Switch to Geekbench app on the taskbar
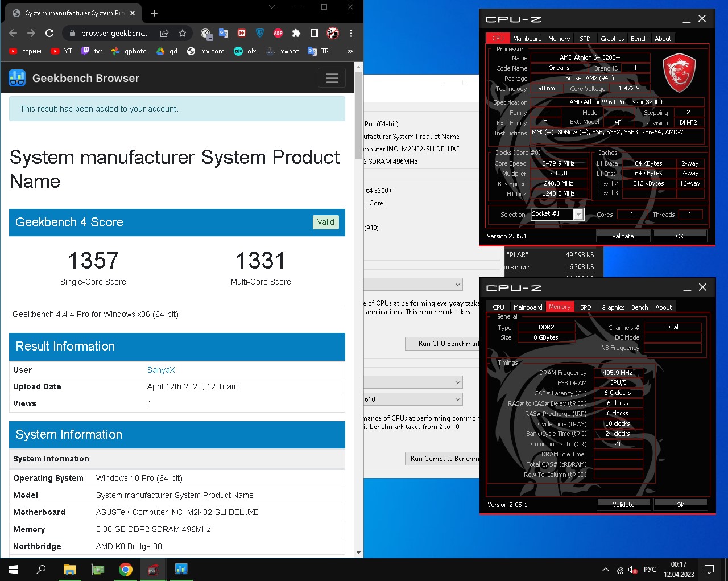Image resolution: width=728 pixels, height=581 pixels. coord(181,569)
